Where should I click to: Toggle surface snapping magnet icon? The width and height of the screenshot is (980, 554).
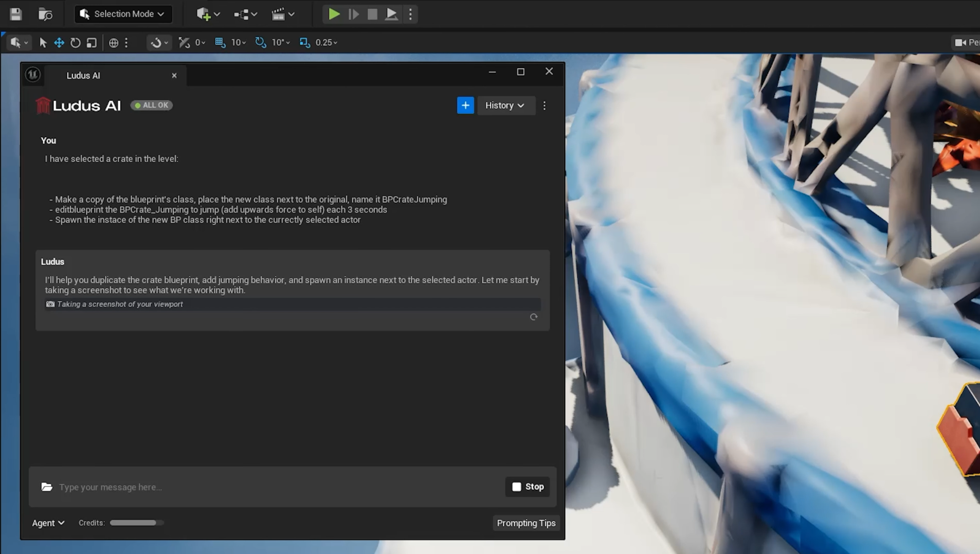pos(155,42)
